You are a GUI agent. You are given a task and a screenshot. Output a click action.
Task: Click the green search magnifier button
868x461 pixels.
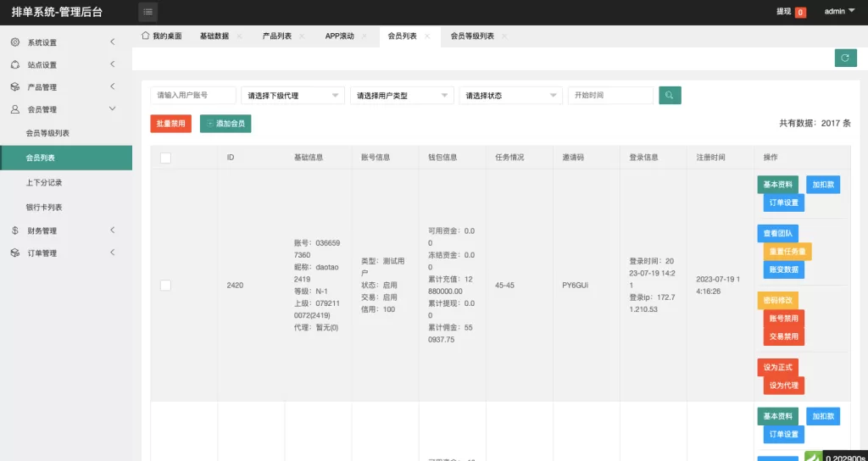coord(670,96)
